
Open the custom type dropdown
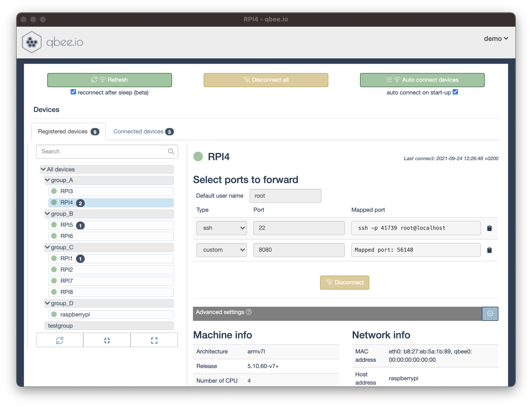[x=221, y=250]
